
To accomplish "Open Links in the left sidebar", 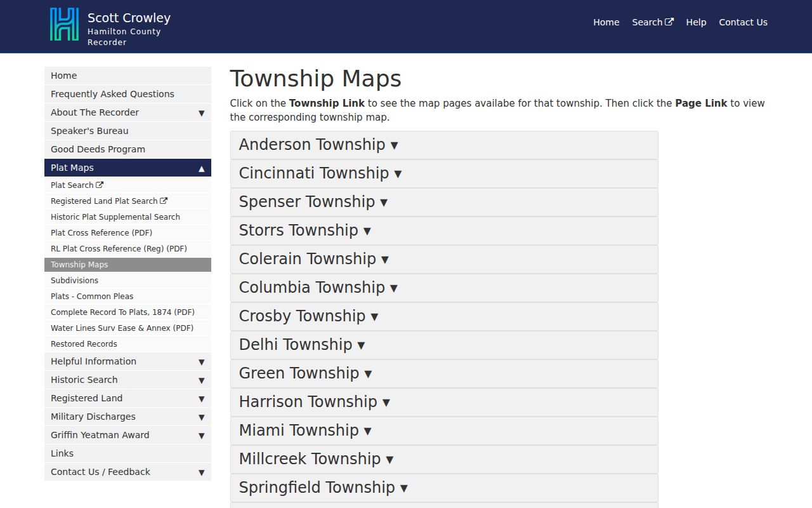I will coord(128,453).
